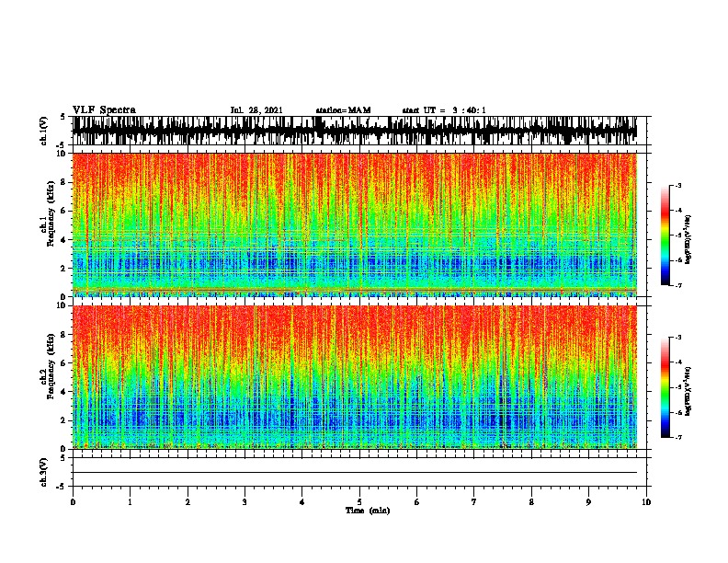
Task: Click the time axis tick label "5"
Action: [x=359, y=502]
